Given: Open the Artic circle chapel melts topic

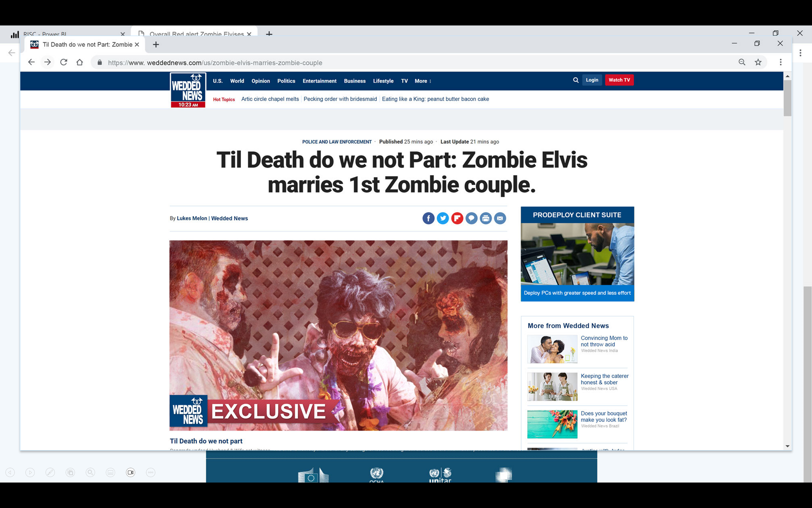Looking at the screenshot, I should 270,99.
